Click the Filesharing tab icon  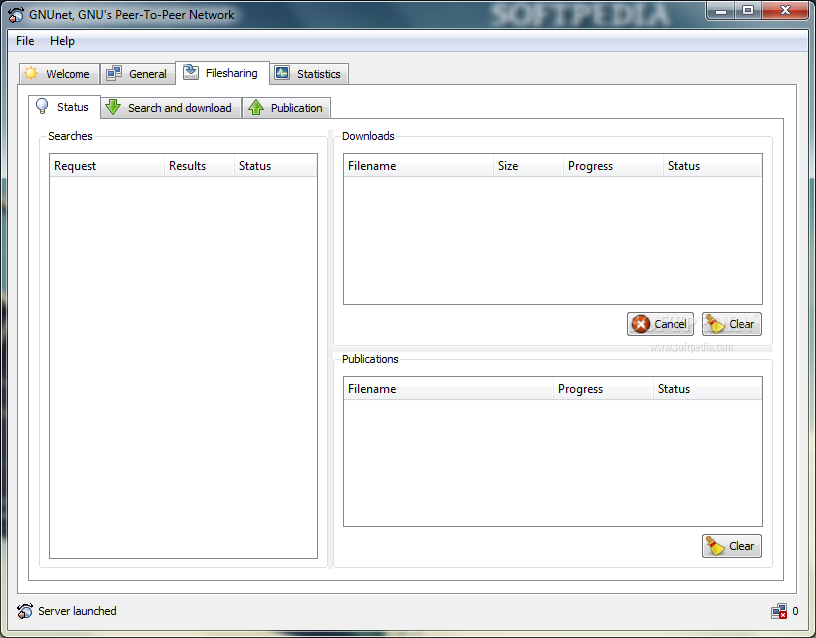coord(190,72)
